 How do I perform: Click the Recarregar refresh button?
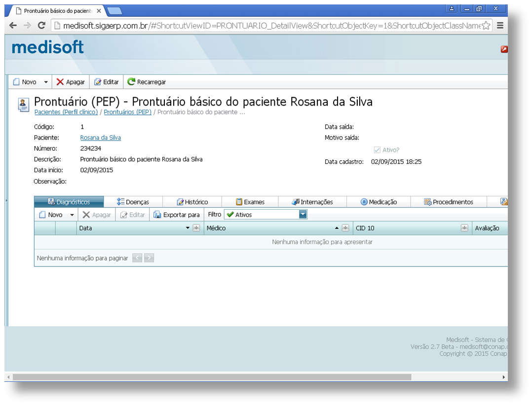click(147, 82)
